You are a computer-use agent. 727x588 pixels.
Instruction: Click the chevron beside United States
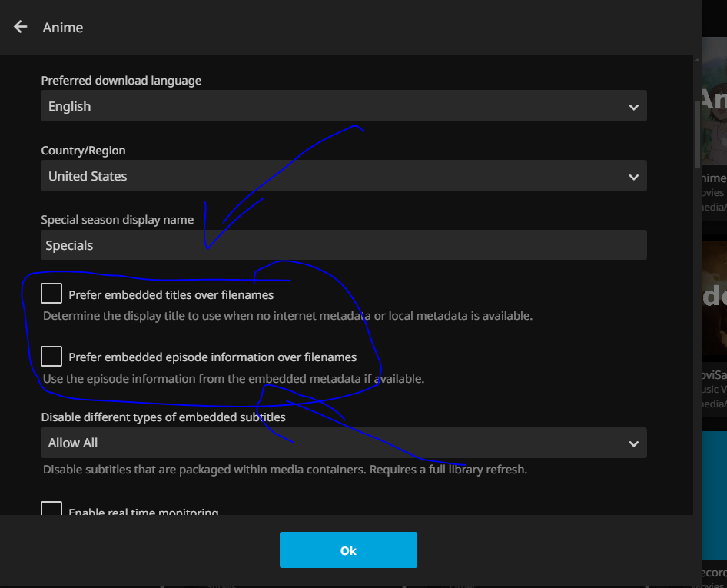(x=633, y=177)
